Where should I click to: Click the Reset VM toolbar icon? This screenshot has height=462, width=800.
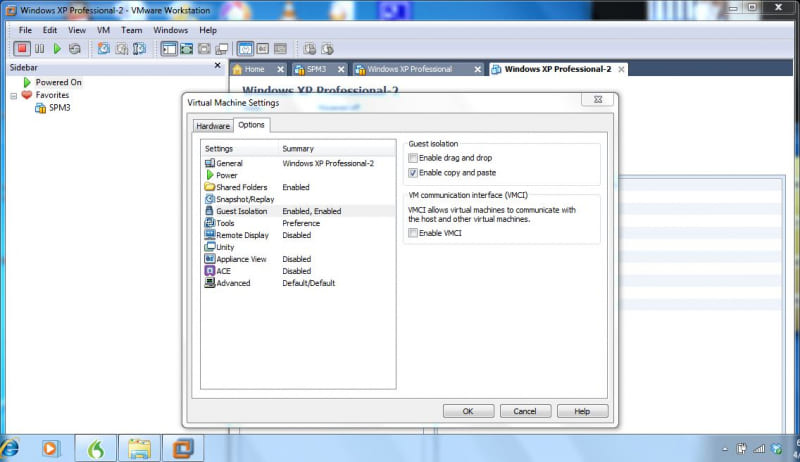(x=74, y=49)
